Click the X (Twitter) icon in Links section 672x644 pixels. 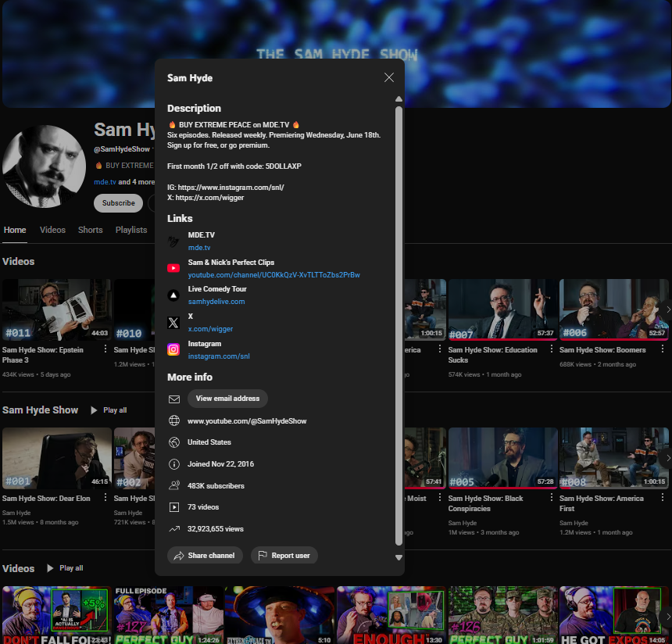click(x=173, y=322)
